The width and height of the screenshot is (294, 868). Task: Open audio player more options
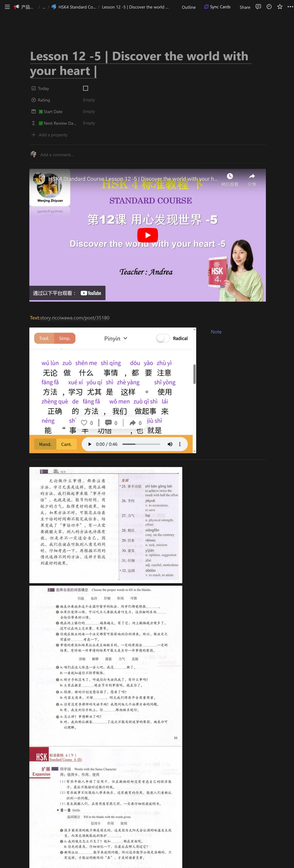click(180, 444)
